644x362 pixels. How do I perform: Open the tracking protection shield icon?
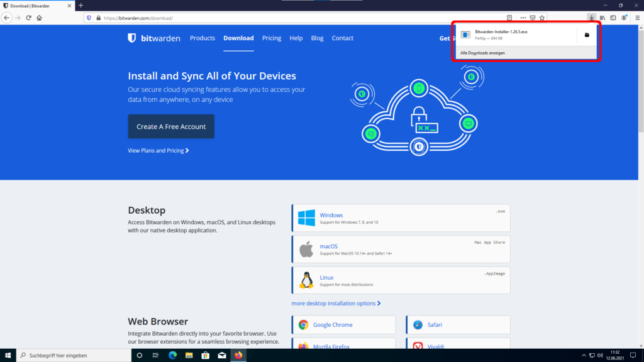(x=89, y=18)
